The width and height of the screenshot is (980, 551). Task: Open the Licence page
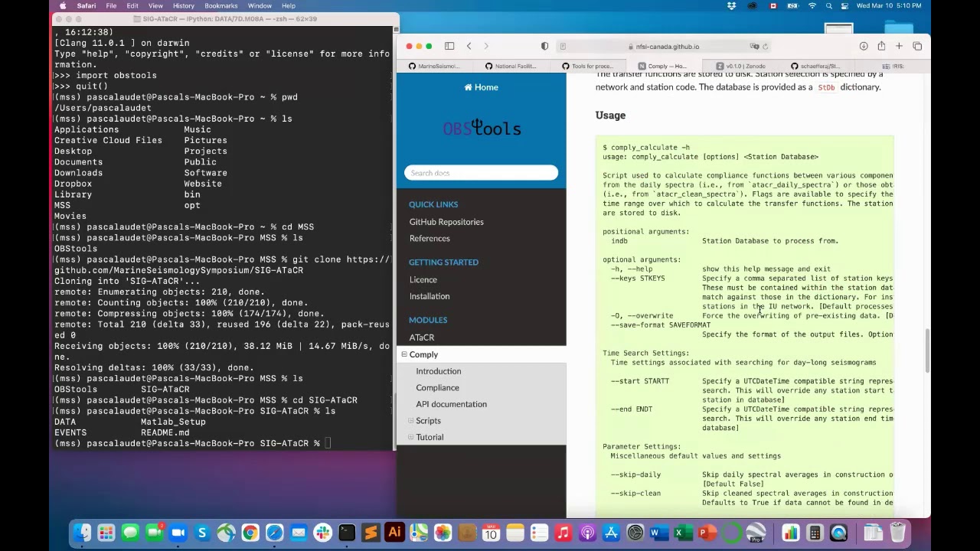point(423,280)
